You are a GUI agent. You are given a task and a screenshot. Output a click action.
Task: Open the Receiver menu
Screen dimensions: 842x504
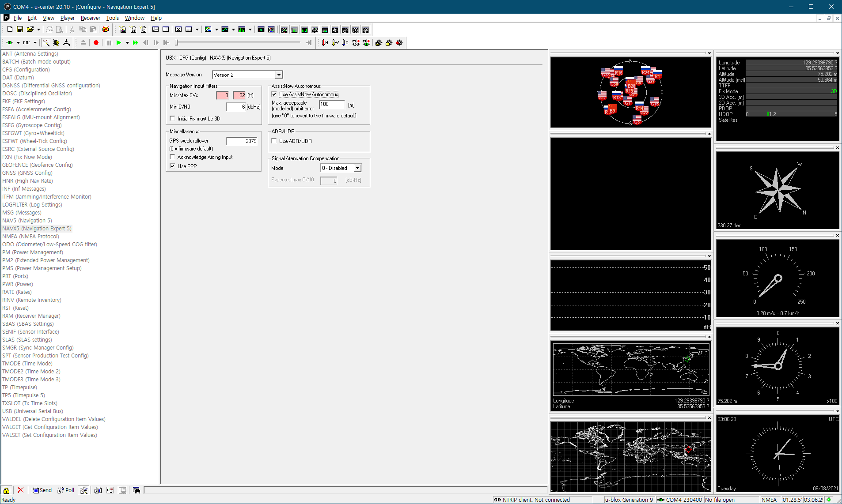(91, 18)
